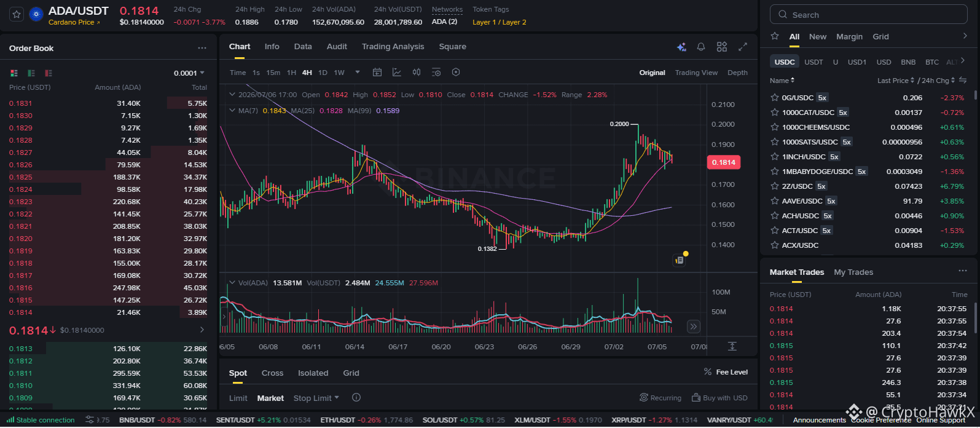
Task: Select the 15m time interval
Action: [273, 73]
